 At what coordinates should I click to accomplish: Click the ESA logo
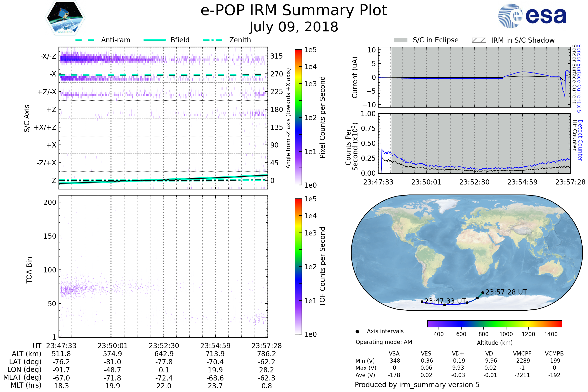[x=532, y=16]
